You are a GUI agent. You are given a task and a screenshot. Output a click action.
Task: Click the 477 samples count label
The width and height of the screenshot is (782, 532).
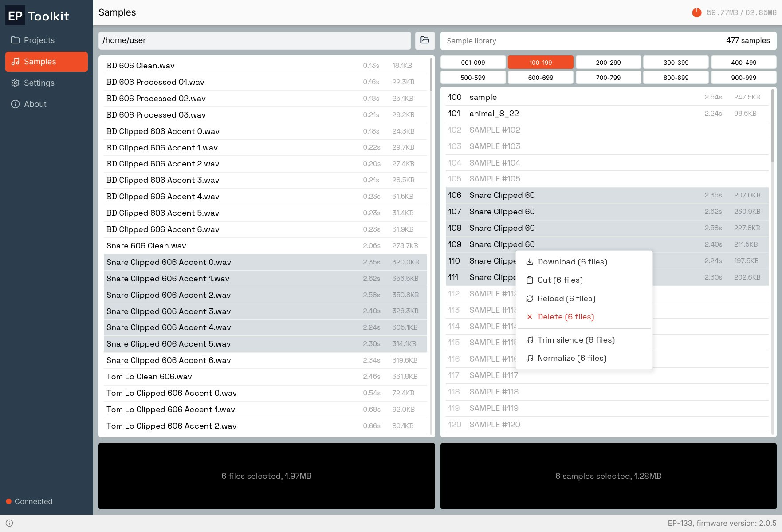click(748, 40)
